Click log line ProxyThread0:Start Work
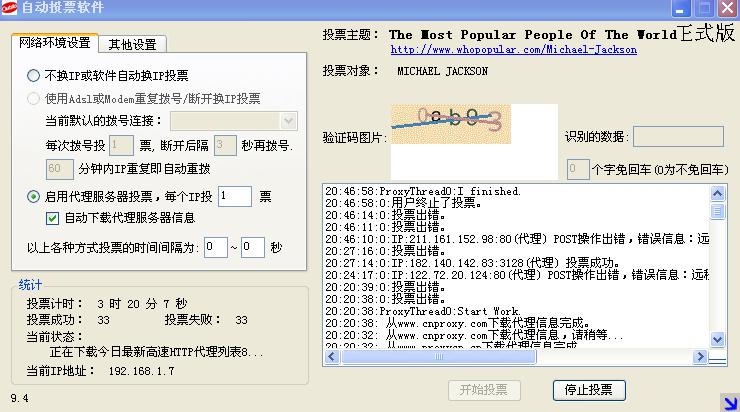740x412 pixels. coord(423,311)
